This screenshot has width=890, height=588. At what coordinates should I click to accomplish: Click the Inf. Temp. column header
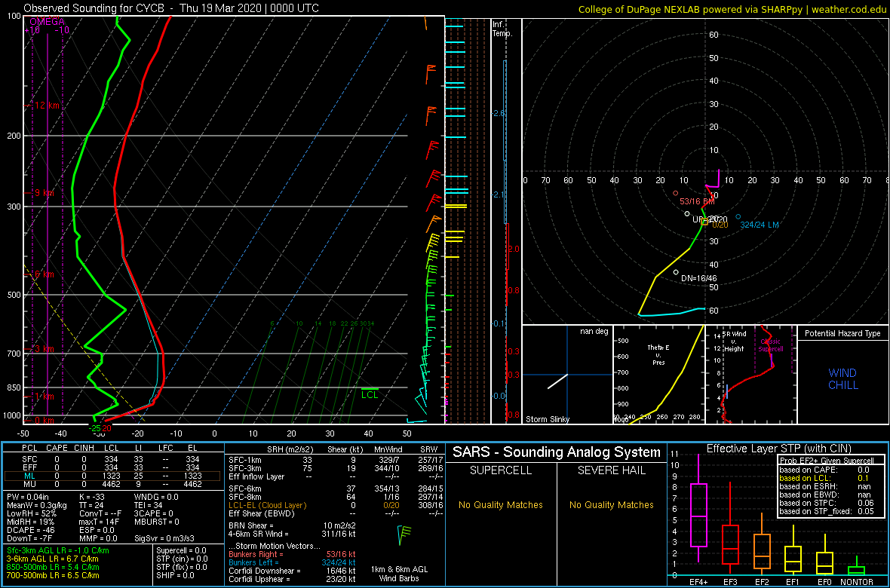503,29
